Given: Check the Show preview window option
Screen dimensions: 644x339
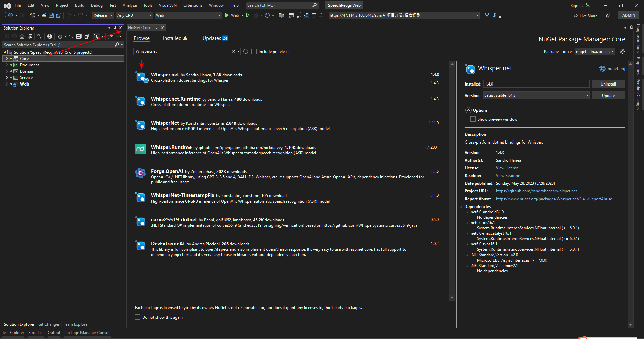Looking at the screenshot, I should pos(473,119).
